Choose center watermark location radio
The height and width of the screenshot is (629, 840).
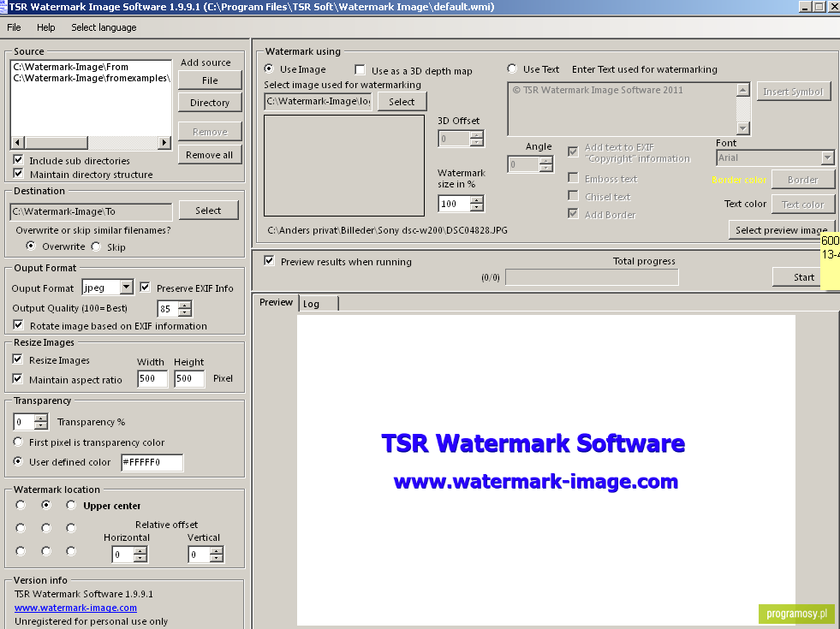[x=46, y=528]
